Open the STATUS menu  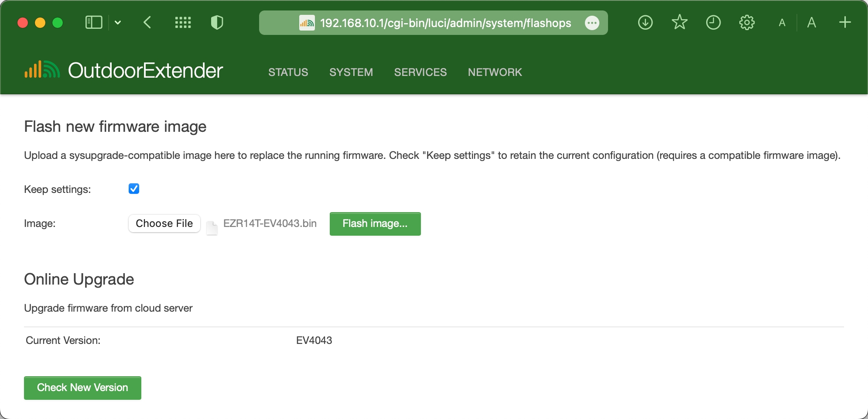288,72
